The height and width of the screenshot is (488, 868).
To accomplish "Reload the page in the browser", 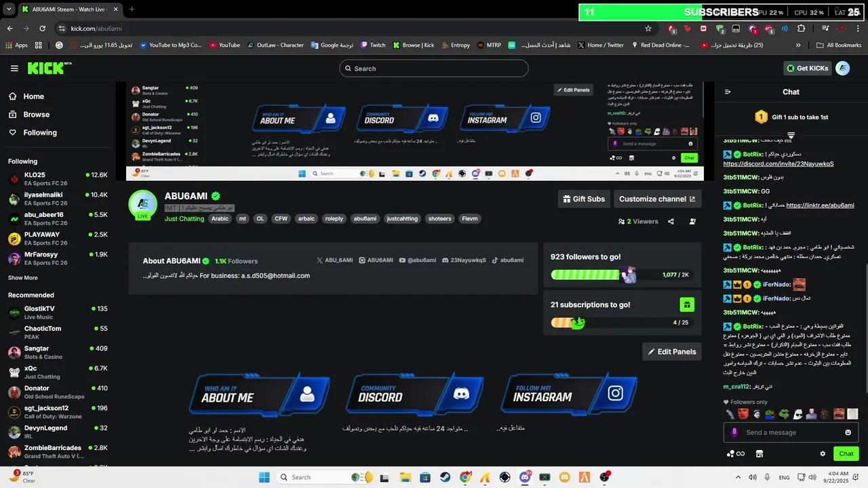I will point(43,28).
